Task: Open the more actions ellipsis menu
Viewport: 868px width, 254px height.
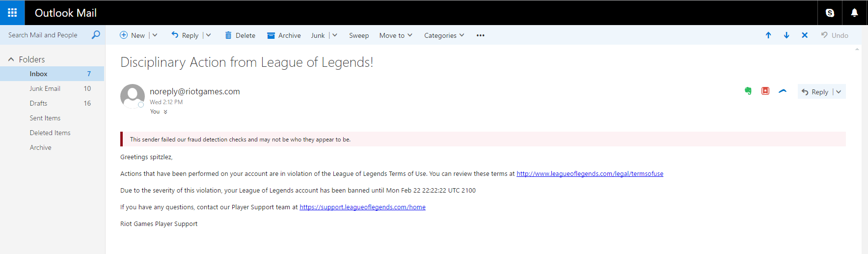Action: pos(480,35)
